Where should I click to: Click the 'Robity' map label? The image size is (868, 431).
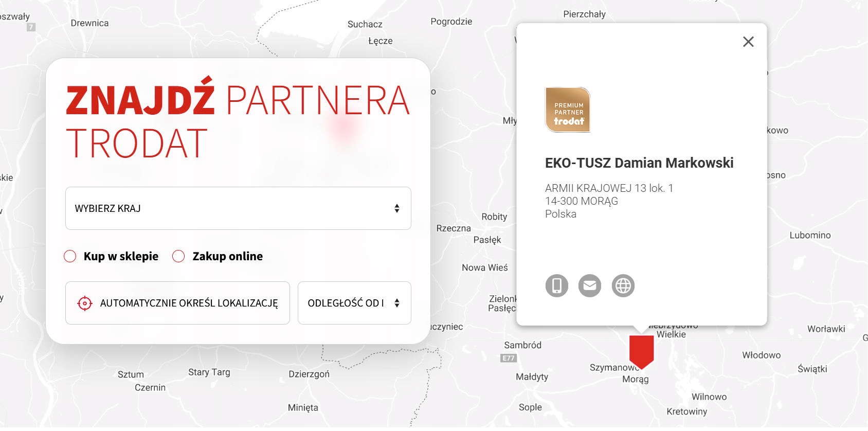tap(494, 217)
